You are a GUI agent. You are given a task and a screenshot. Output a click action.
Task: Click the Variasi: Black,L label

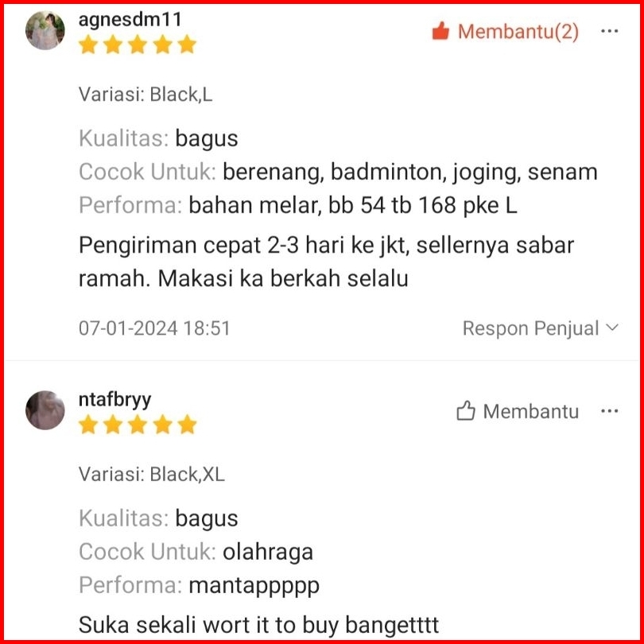145,95
